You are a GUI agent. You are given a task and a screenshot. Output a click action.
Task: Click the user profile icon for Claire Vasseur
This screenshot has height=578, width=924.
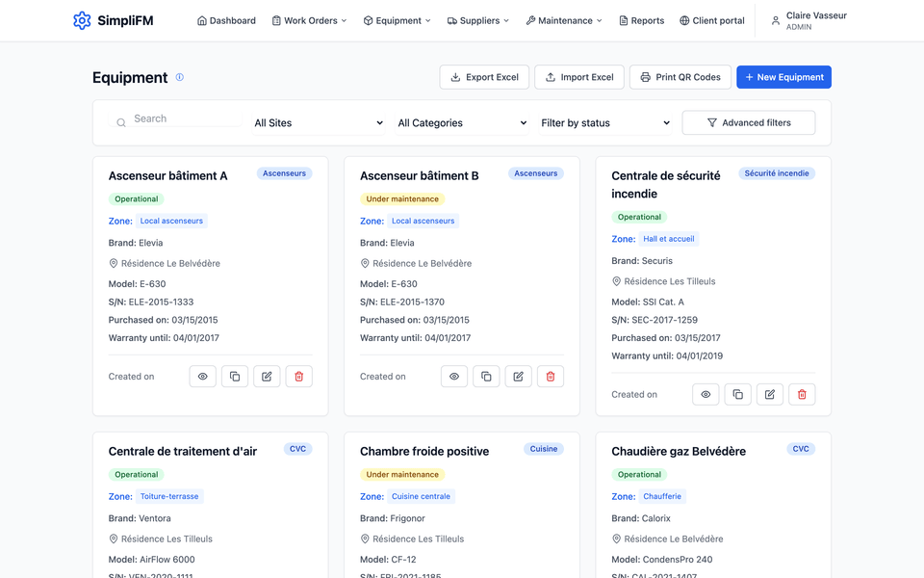776,20
